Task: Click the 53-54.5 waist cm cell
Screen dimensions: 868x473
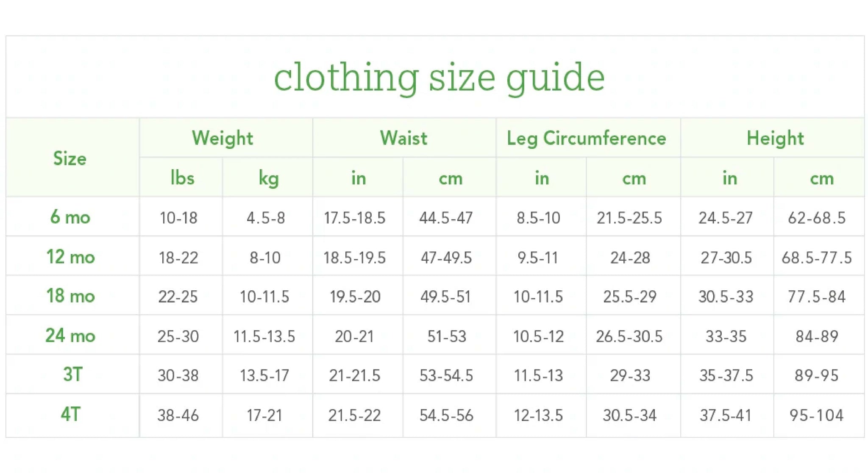Action: pos(446,376)
